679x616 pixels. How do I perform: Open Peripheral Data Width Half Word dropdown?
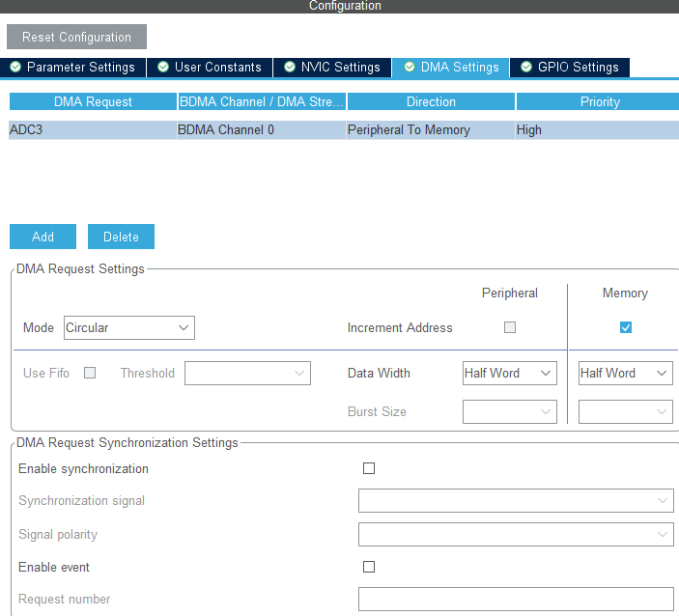(510, 373)
